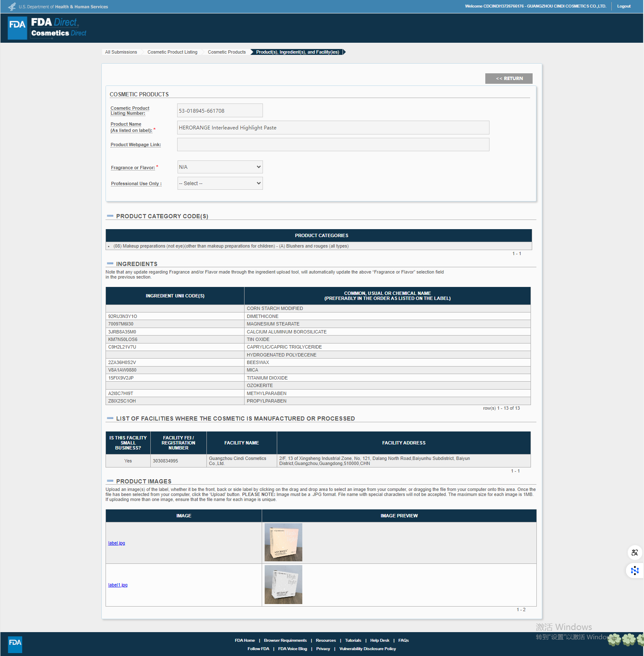Go to Cosmetic Product Listing breadcrumb

[x=172, y=52]
